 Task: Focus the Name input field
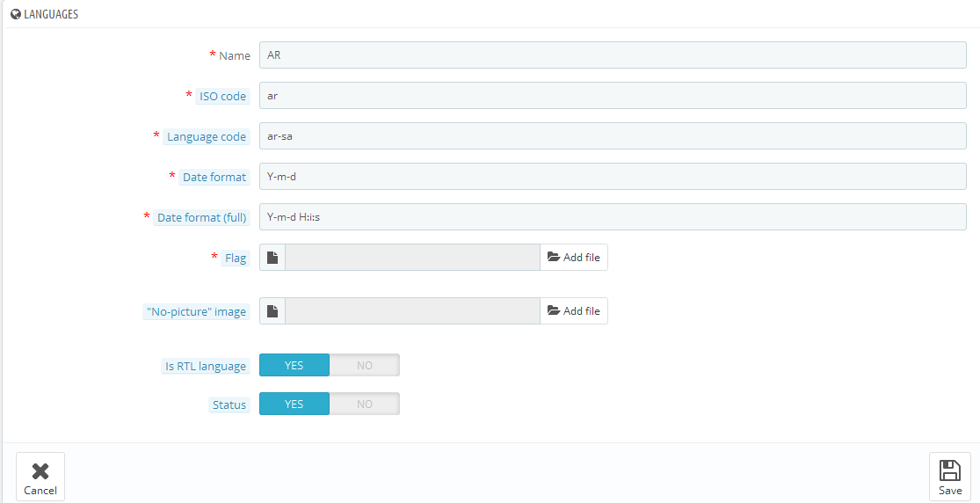tap(613, 55)
